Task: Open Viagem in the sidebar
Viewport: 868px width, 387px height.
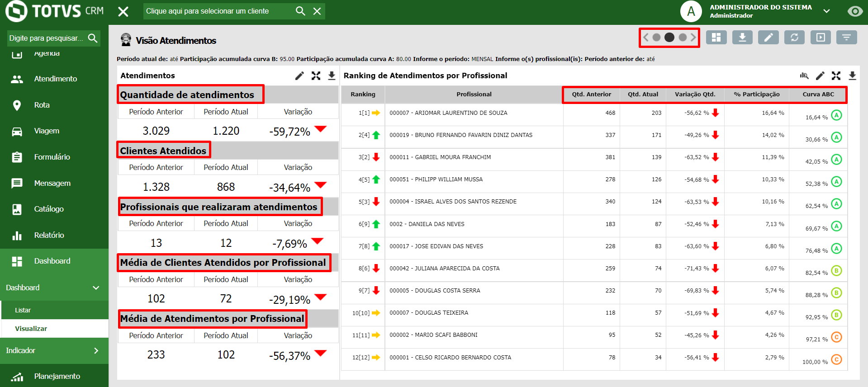Action: 54,131
